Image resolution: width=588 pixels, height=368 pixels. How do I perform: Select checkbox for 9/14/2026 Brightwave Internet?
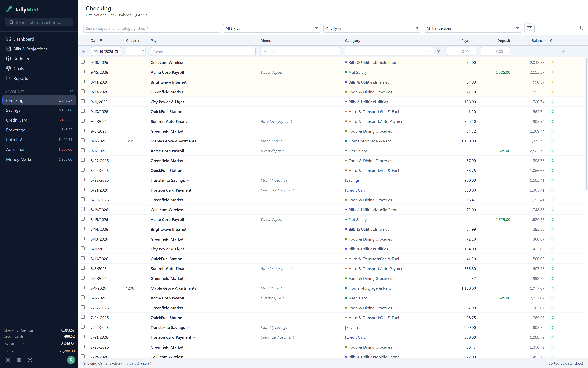tap(83, 81)
